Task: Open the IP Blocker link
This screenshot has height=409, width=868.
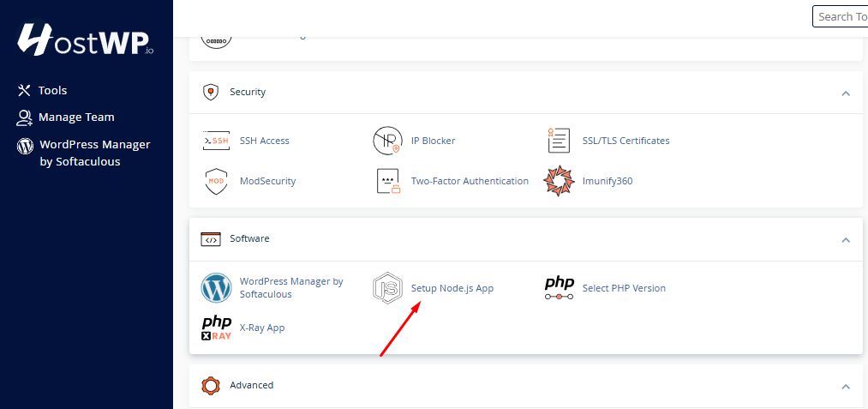Action: [433, 141]
